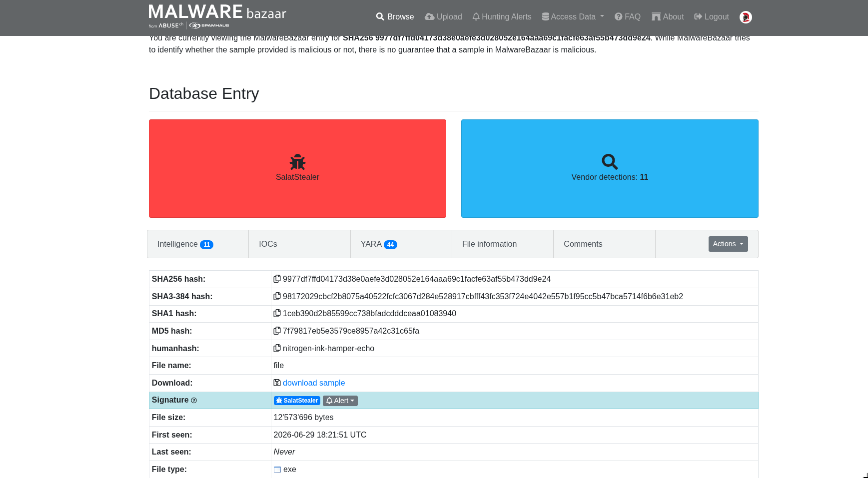Open the Actions dropdown
This screenshot has height=478, width=868.
(x=728, y=244)
